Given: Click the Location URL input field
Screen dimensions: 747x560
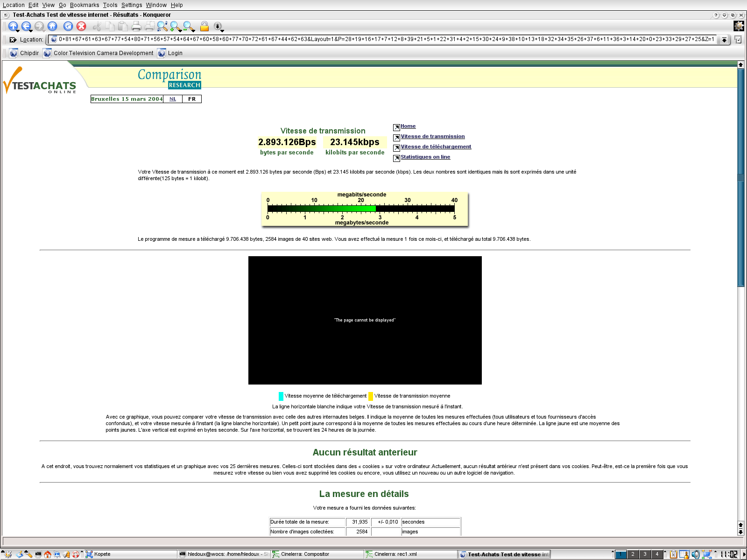Looking at the screenshot, I should tap(383, 39).
